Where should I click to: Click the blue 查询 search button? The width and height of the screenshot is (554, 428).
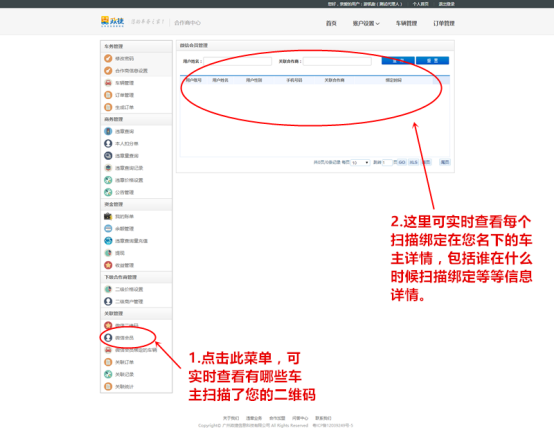pyautogui.click(x=398, y=61)
